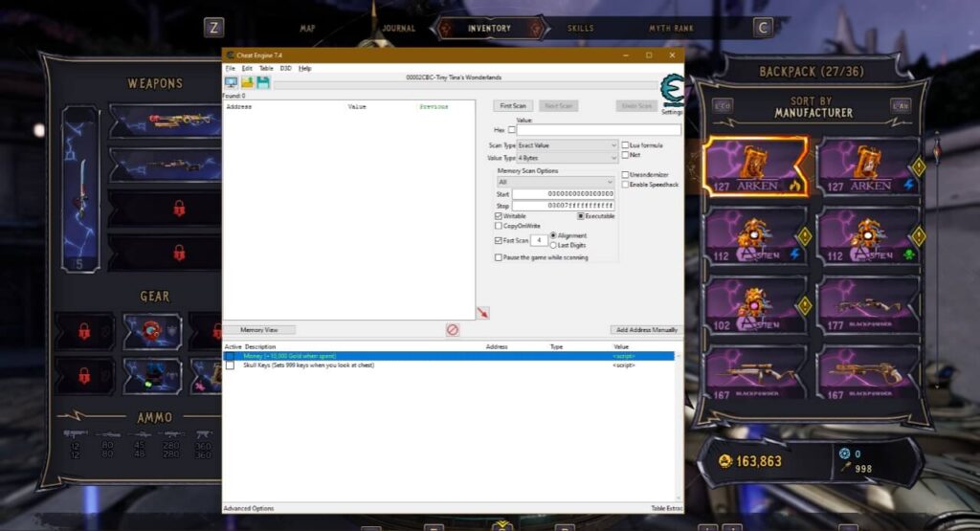Click the Undo Scan button
Viewport: 980px width, 531px height.
point(636,106)
